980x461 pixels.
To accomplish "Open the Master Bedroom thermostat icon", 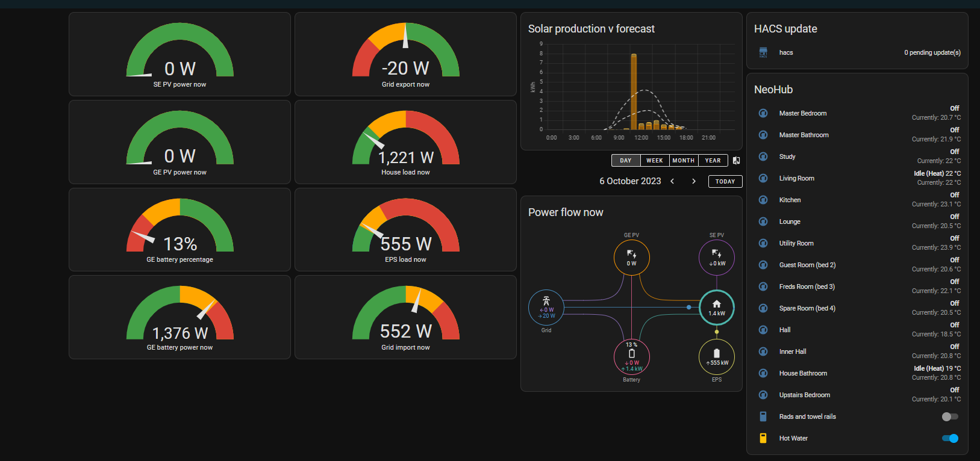I will point(763,113).
